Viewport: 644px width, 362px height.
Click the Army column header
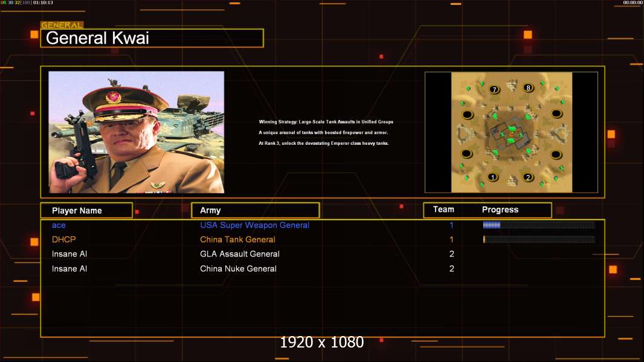pyautogui.click(x=256, y=211)
